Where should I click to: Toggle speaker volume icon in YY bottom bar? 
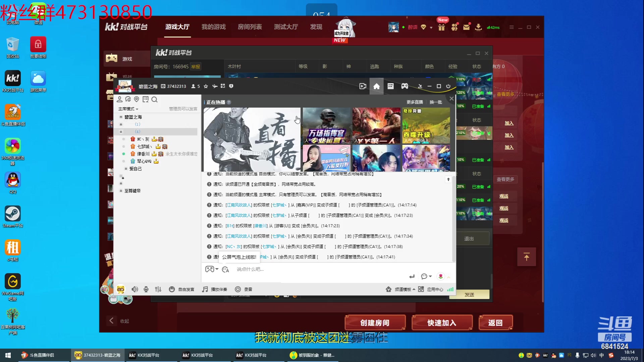point(135,289)
